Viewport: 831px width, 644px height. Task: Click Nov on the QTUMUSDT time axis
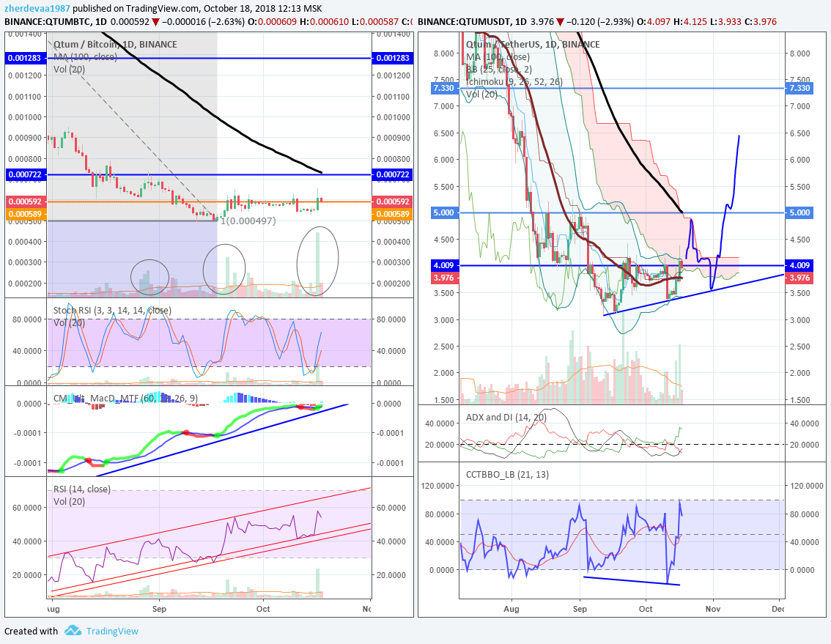click(713, 609)
